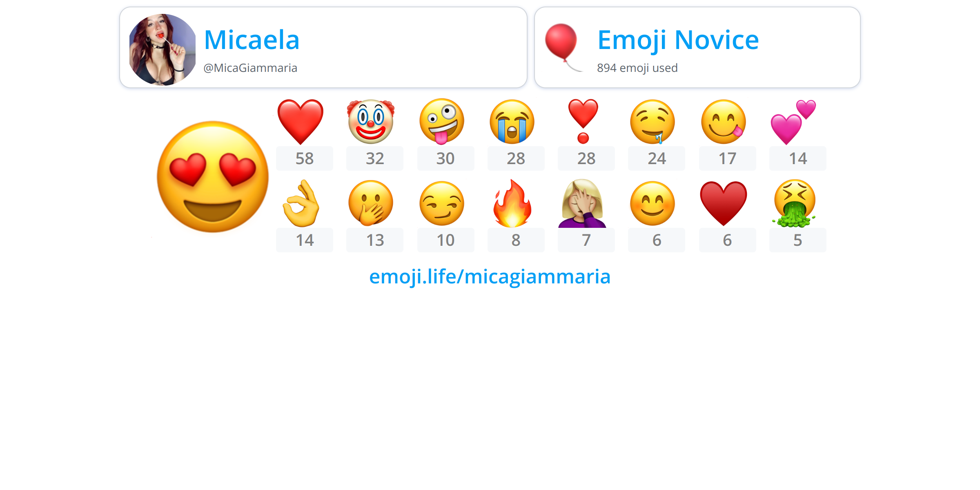Select the loudly crying face emoji

(512, 122)
